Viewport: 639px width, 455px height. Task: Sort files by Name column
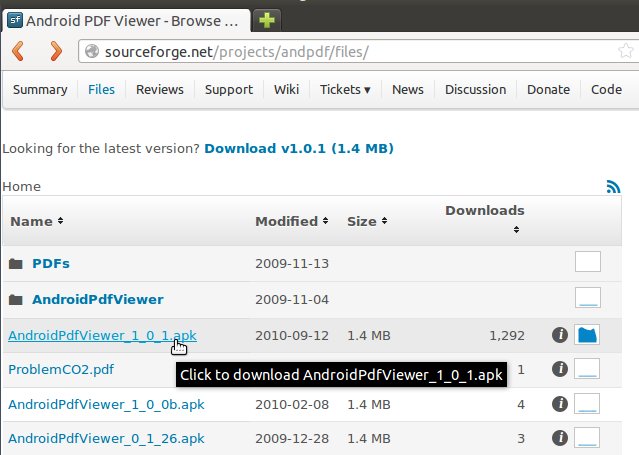tap(37, 221)
